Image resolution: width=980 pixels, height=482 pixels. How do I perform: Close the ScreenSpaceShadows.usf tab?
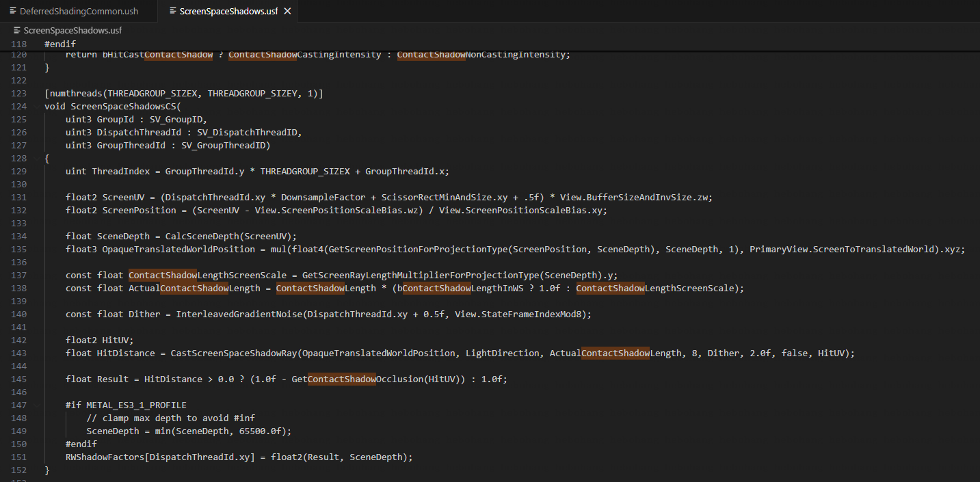click(x=287, y=12)
